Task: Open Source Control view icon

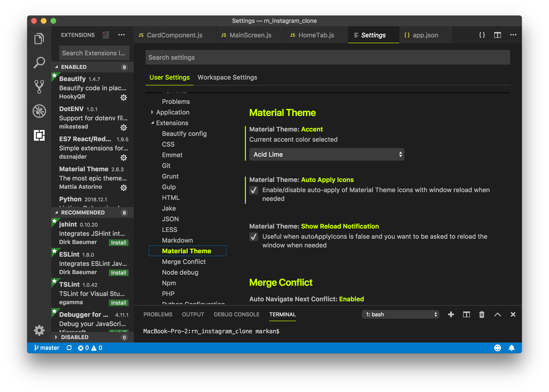Action: tap(39, 87)
